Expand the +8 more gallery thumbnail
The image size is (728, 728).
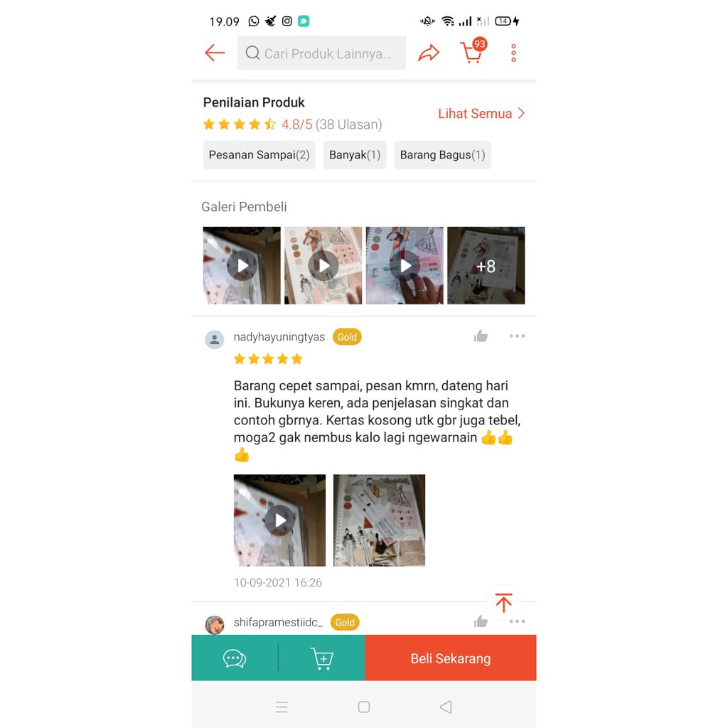click(x=486, y=266)
